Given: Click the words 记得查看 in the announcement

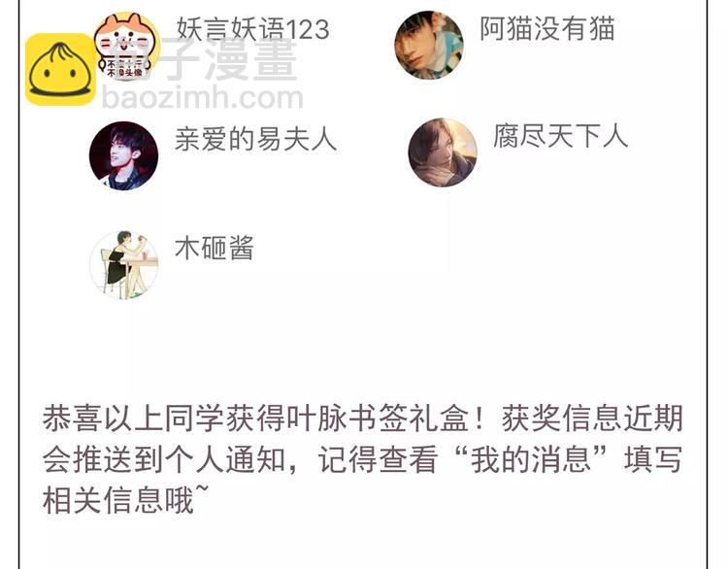Looking at the screenshot, I should [x=378, y=459].
